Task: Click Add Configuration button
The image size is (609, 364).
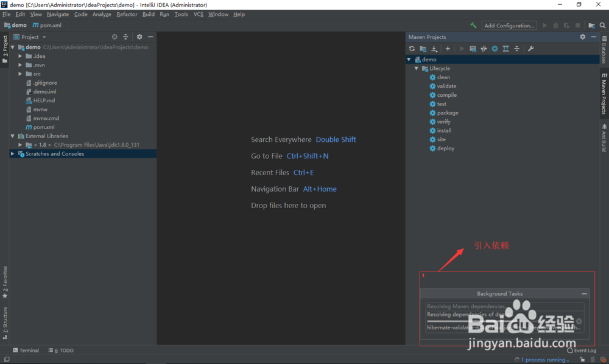Action: point(509,25)
